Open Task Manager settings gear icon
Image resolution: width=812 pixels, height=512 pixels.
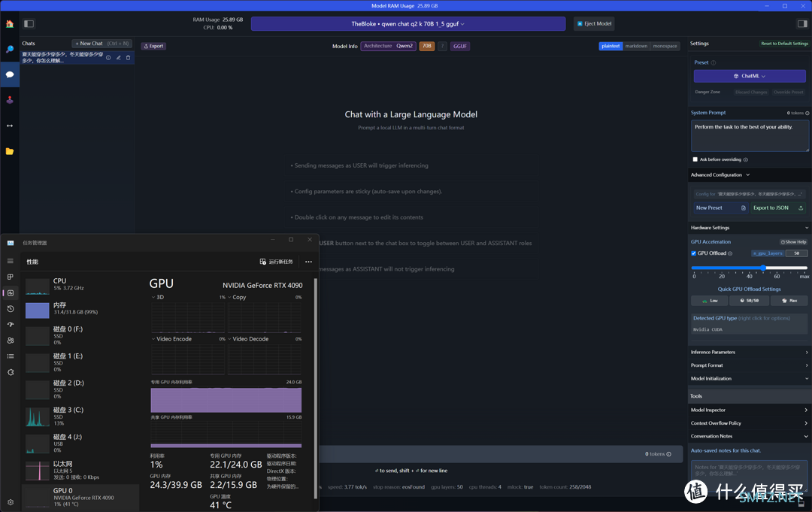pyautogui.click(x=11, y=502)
